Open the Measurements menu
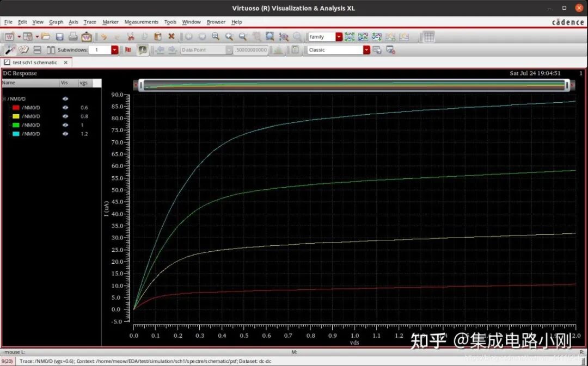 pyautogui.click(x=141, y=22)
